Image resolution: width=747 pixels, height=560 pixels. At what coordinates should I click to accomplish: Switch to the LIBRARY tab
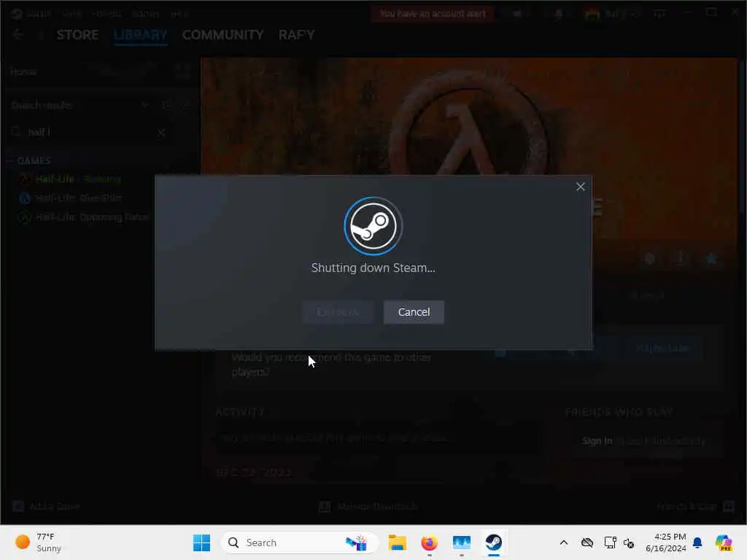(140, 35)
